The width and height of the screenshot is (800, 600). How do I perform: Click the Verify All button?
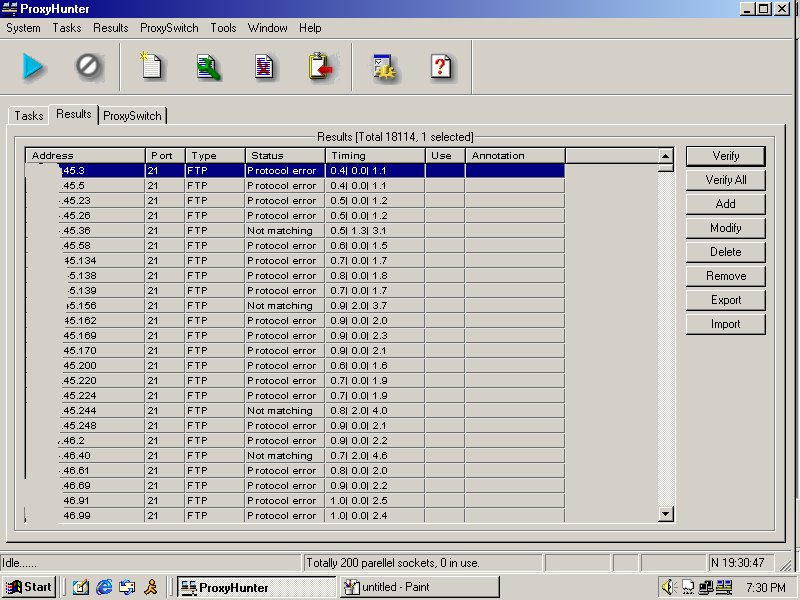coord(725,180)
